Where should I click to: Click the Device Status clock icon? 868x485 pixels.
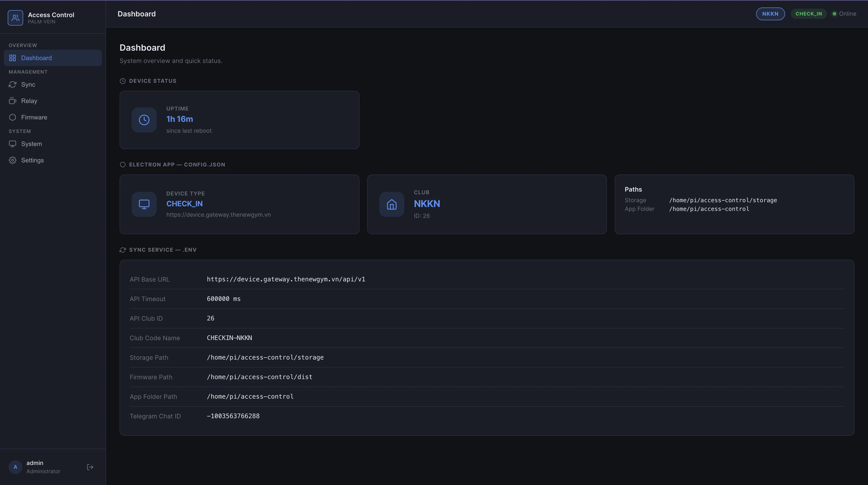pos(123,81)
